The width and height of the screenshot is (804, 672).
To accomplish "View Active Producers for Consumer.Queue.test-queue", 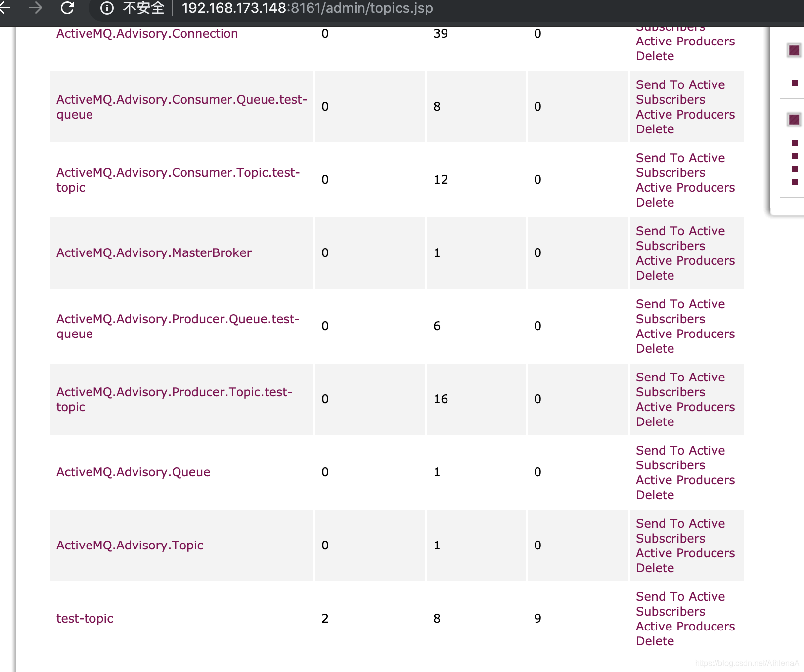I will point(685,114).
